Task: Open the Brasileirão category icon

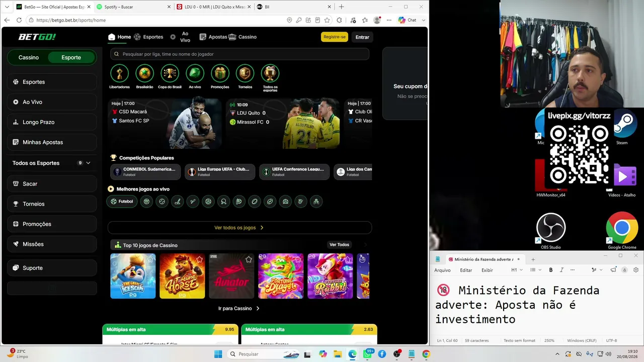Action: pos(144,73)
